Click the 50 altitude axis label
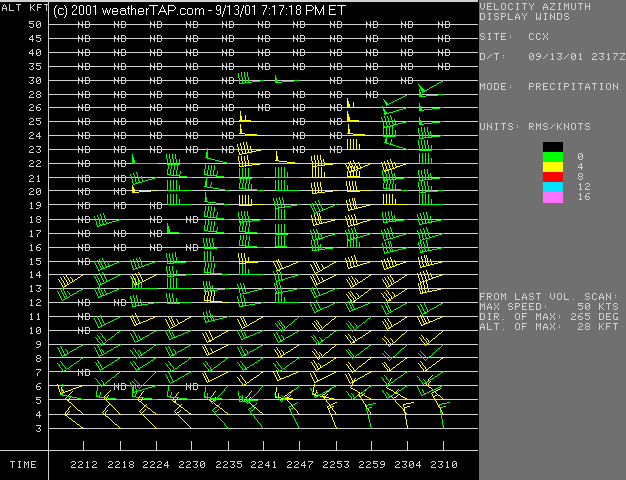This screenshot has width=626, height=480. pos(35,24)
